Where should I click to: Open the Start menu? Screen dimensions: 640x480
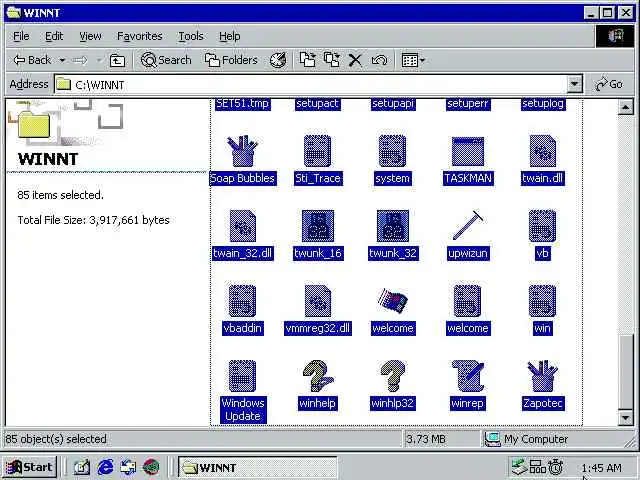[x=29, y=467]
